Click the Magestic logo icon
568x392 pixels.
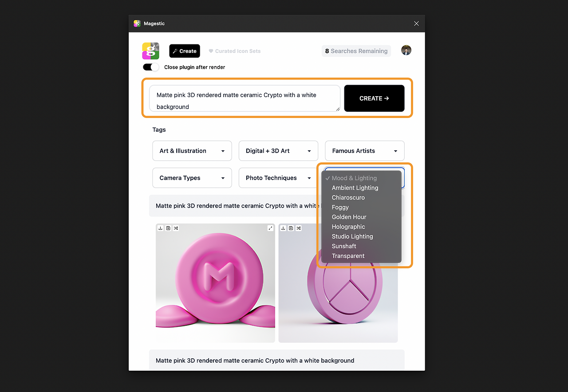pyautogui.click(x=150, y=51)
